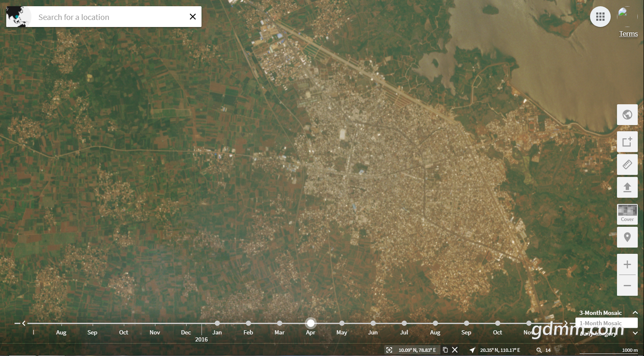Switch to the second Aug timeline point
The height and width of the screenshot is (356, 644).
435,323
